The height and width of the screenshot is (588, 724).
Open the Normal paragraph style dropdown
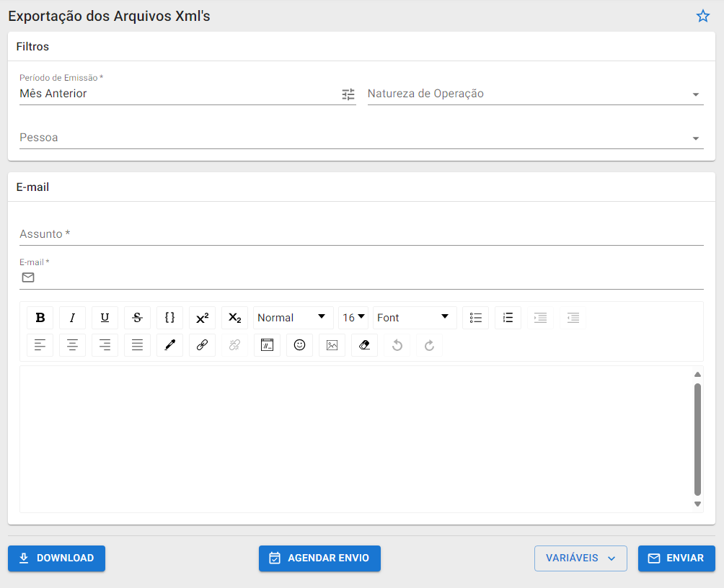tap(293, 318)
